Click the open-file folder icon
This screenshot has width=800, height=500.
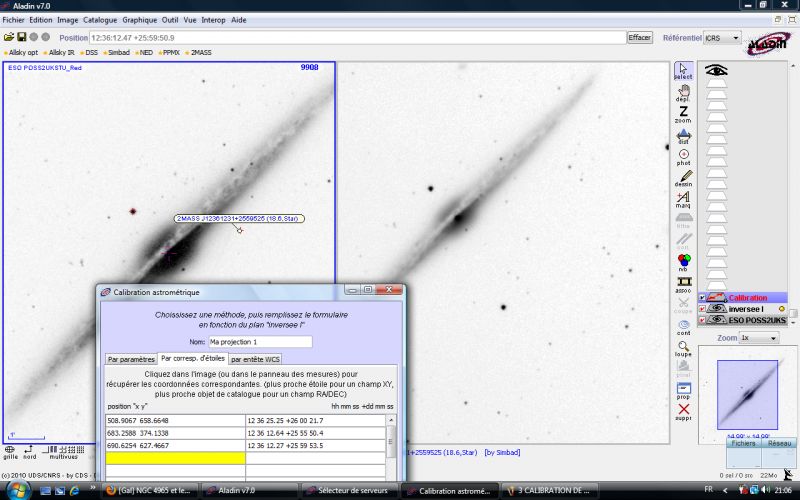9,37
